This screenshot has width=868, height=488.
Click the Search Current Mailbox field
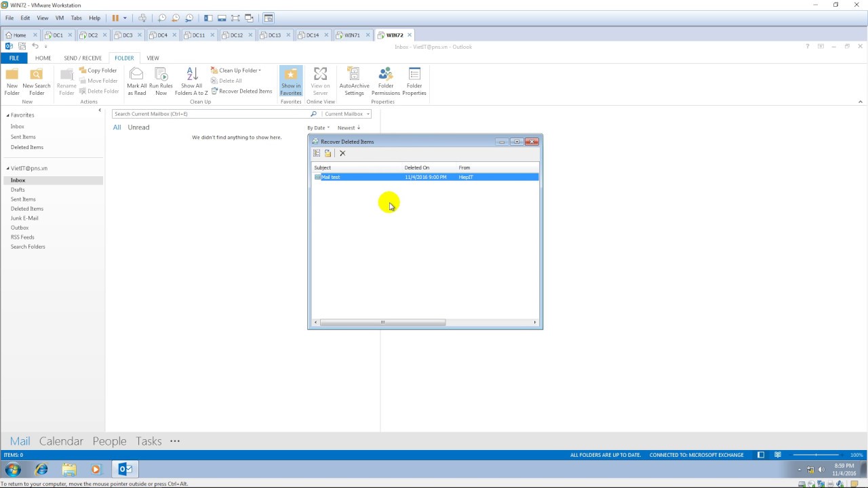pos(210,114)
